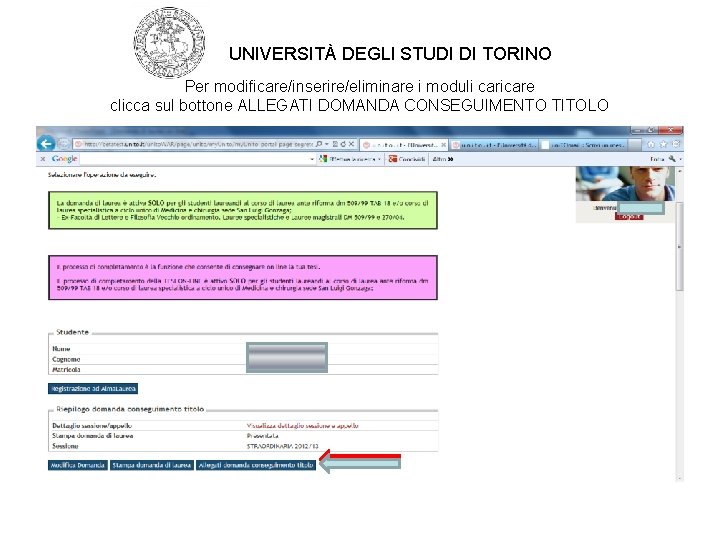The height and width of the screenshot is (540, 720).
Task: Open the blank new tab button
Action: pyautogui.click(x=635, y=145)
